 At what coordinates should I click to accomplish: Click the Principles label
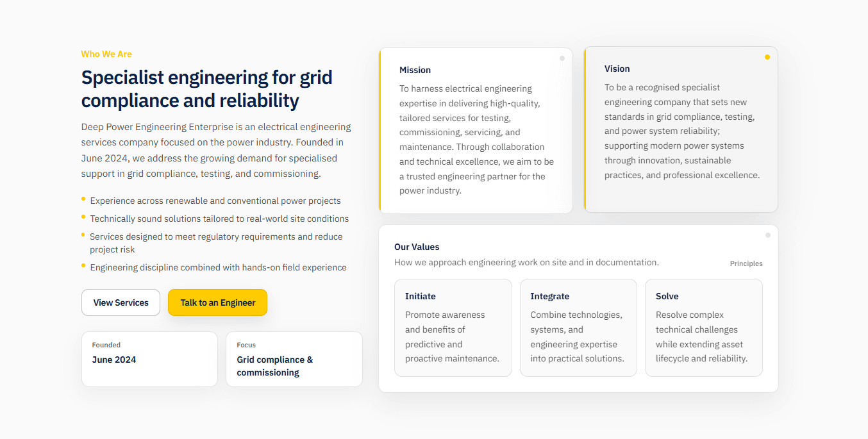[746, 263]
